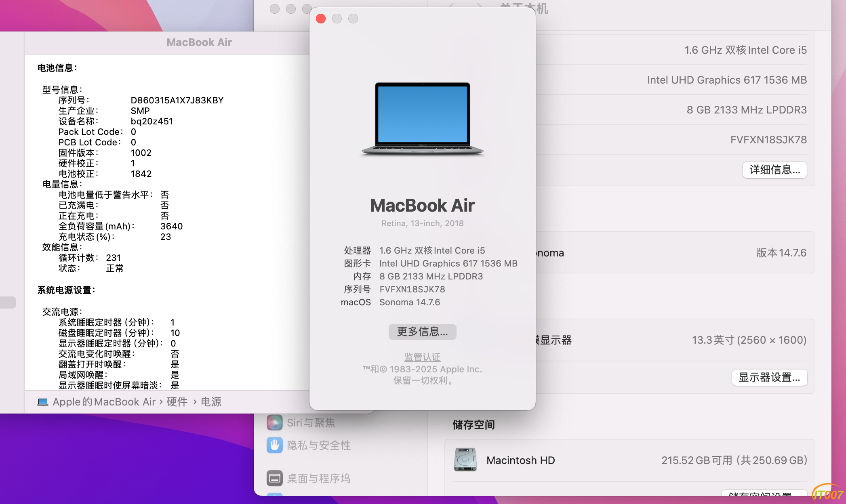
Task: Click the PCB Lot Code label
Action: point(90,142)
